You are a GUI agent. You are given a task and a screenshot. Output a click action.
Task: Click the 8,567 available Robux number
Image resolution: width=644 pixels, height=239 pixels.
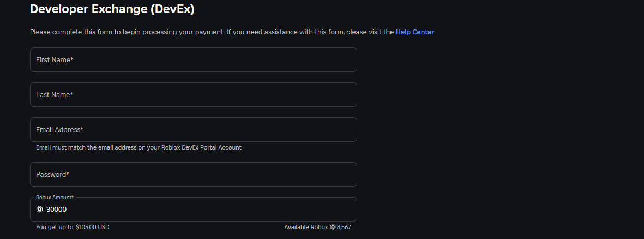tap(344, 227)
